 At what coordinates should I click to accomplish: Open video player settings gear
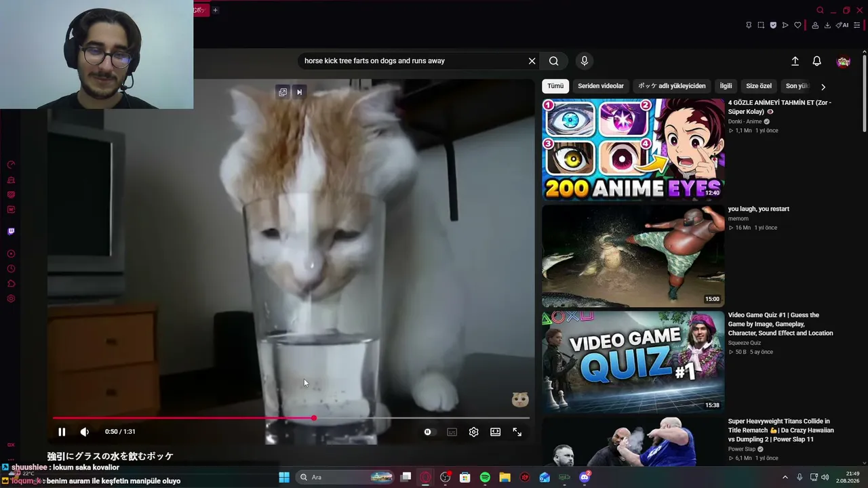tap(474, 432)
